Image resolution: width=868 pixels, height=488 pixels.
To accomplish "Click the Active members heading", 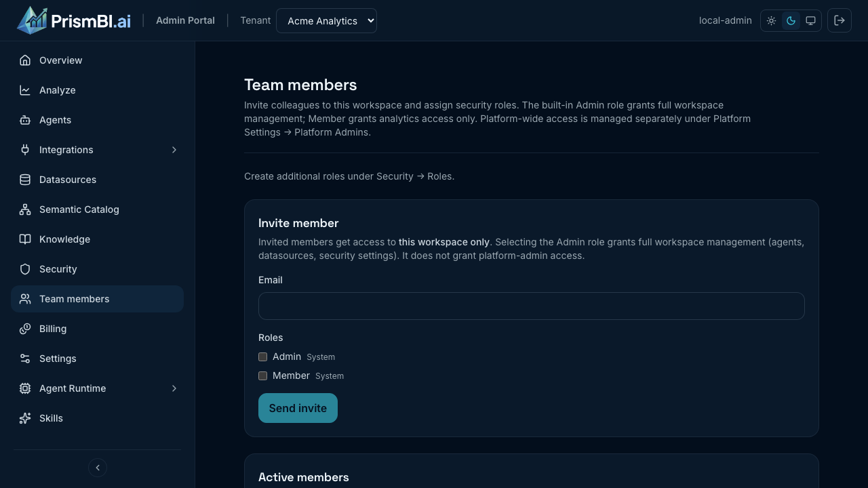I will tap(304, 477).
